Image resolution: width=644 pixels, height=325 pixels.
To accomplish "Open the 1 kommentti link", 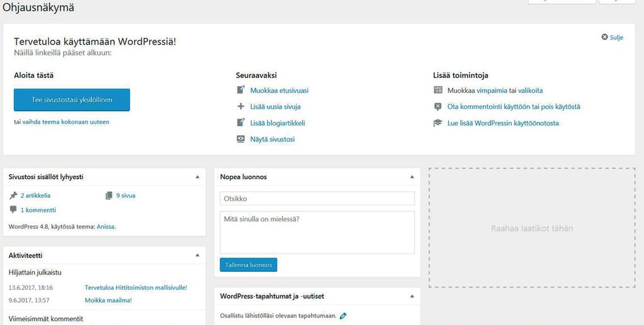I will [x=38, y=210].
